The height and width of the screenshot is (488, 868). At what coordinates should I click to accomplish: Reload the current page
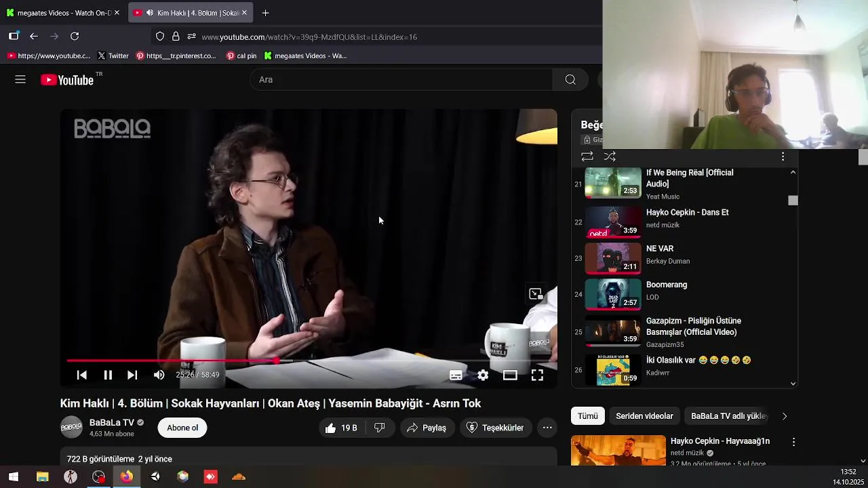click(75, 37)
